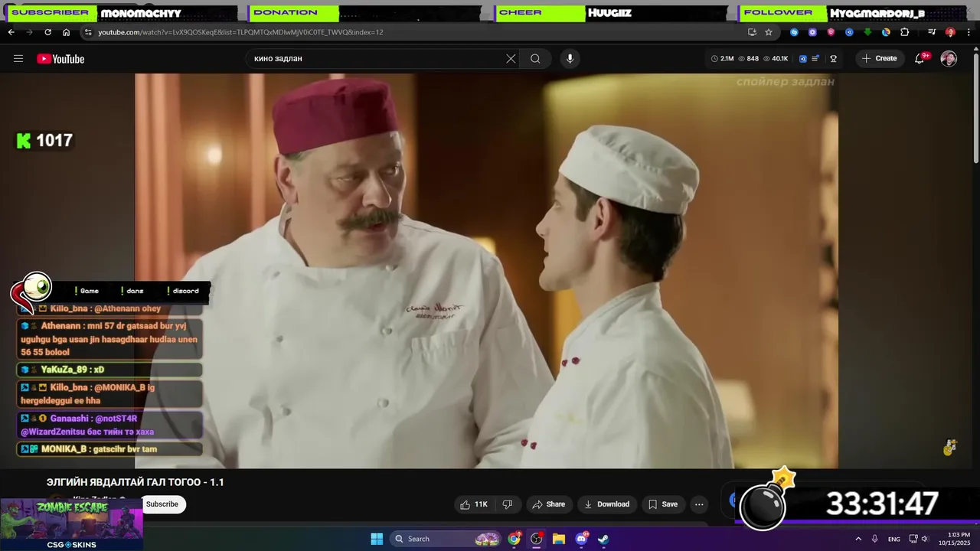Reload the YouTube page
Image resolution: width=980 pixels, height=551 pixels.
click(x=47, y=32)
